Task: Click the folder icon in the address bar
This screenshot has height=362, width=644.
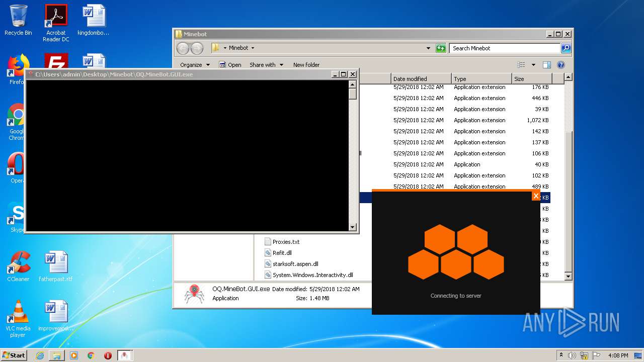Action: coord(216,48)
